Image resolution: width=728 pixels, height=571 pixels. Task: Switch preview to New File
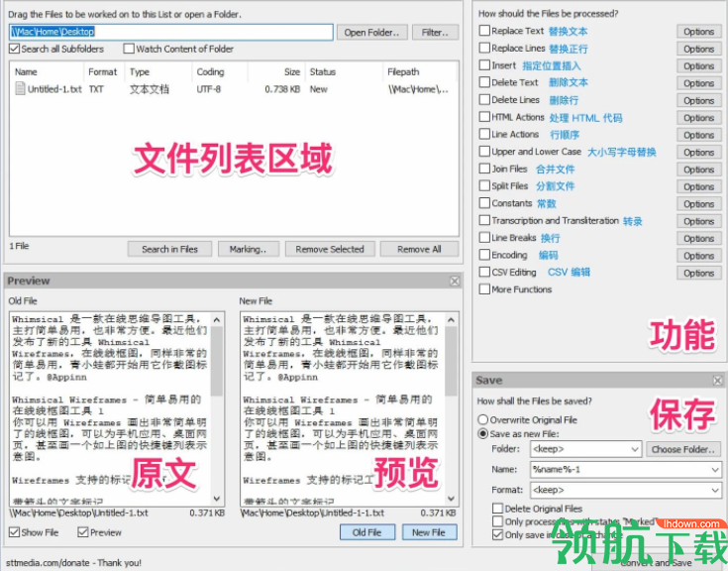pyautogui.click(x=429, y=532)
